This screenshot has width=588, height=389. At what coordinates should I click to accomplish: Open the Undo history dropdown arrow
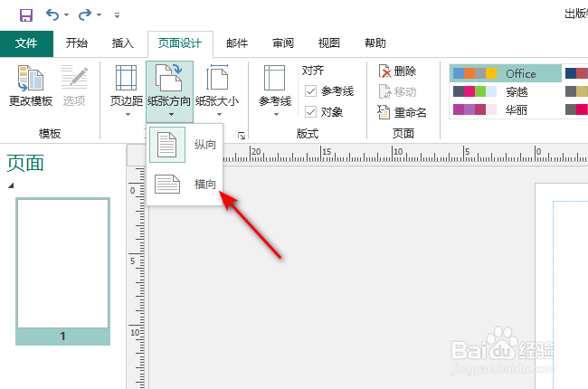[x=66, y=15]
